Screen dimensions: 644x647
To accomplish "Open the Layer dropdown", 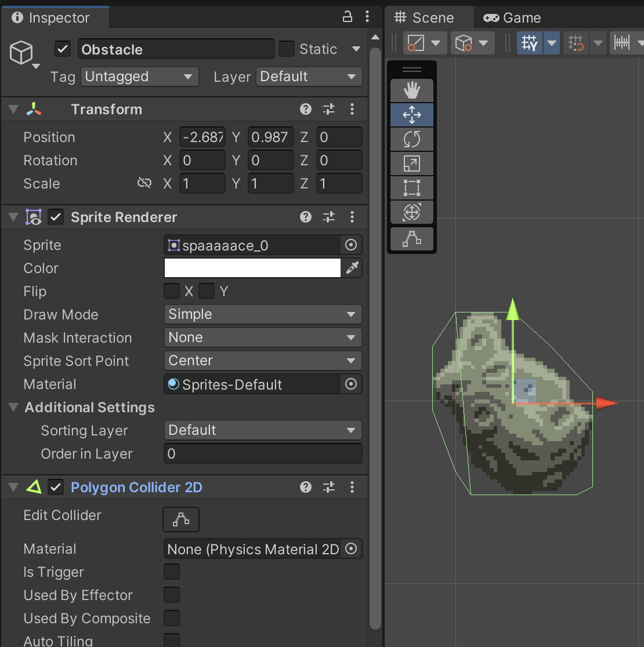I will tap(309, 77).
